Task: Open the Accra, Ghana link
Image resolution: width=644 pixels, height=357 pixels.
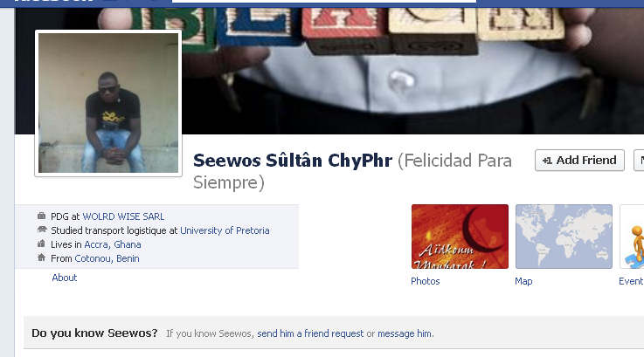Action: (113, 244)
